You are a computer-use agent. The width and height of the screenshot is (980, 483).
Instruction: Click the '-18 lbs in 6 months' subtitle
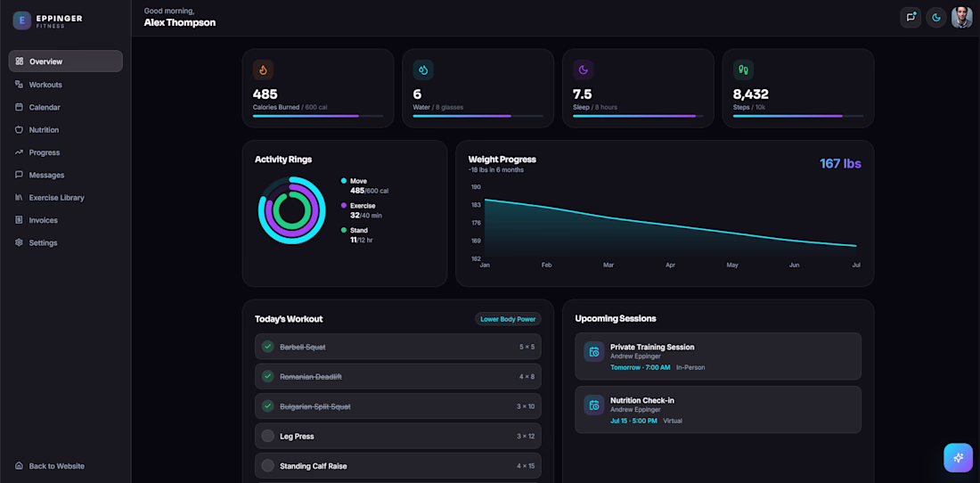tap(496, 170)
